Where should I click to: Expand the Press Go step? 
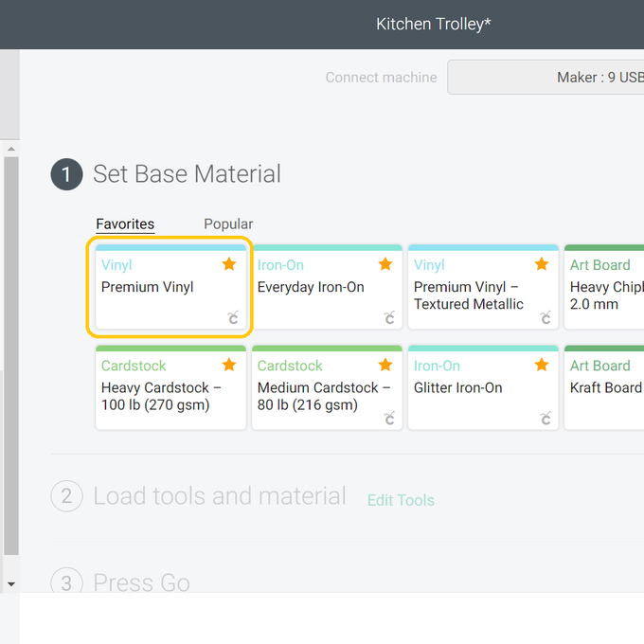point(141,582)
